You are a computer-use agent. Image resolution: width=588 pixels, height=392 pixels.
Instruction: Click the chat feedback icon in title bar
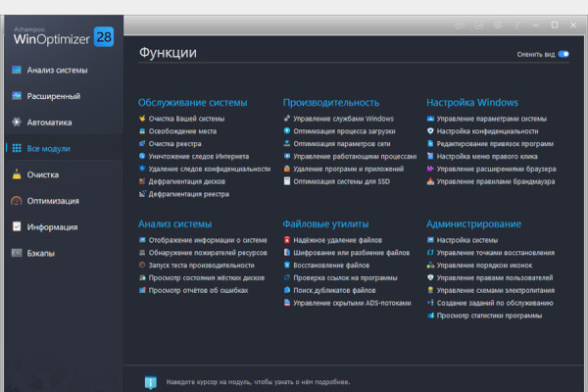460,25
